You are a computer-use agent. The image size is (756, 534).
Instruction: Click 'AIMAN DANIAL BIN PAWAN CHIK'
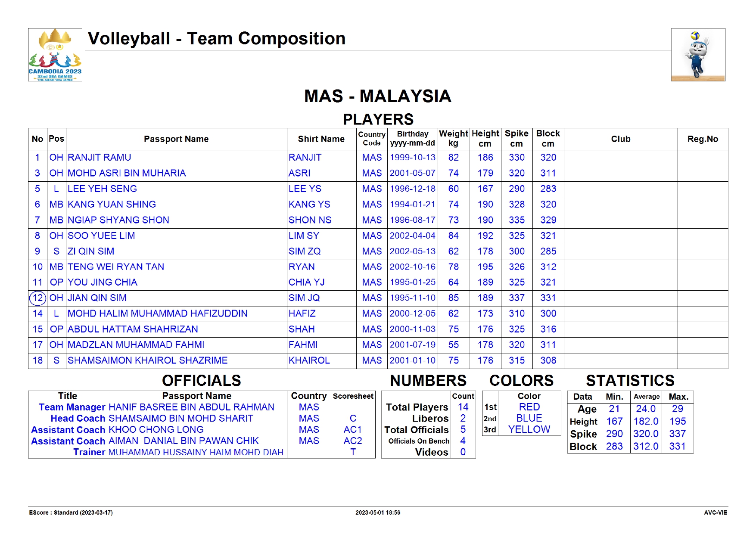click(x=184, y=441)
